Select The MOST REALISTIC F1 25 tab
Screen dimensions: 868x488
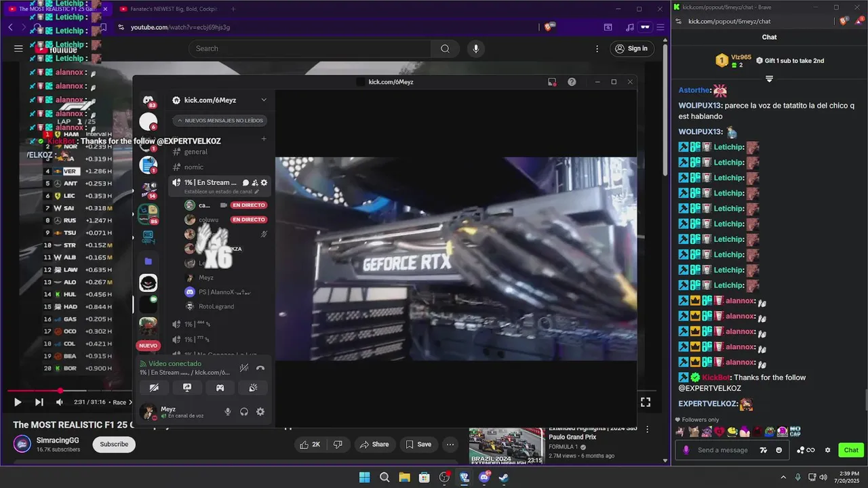[x=58, y=9]
